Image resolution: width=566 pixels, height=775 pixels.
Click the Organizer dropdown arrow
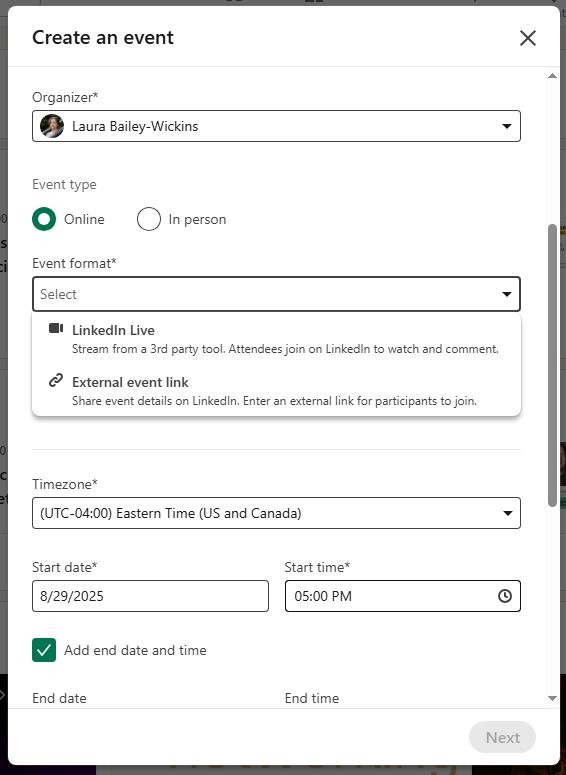(x=507, y=127)
